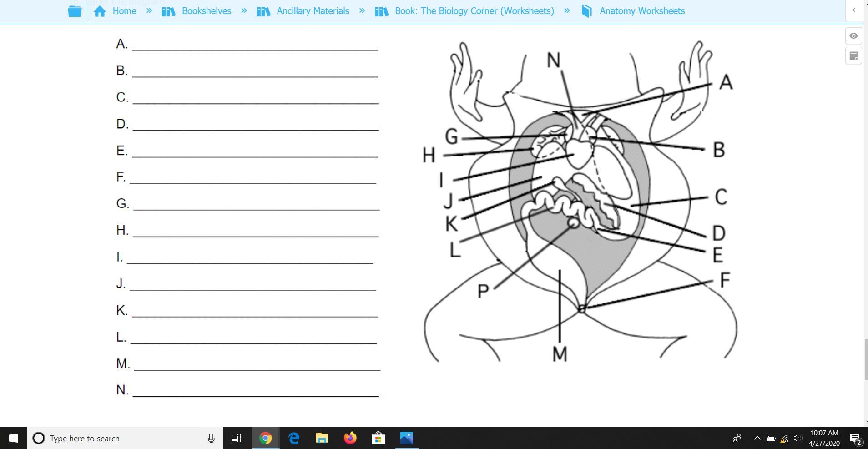The width and height of the screenshot is (868, 449).
Task: Open Task View
Action: pyautogui.click(x=237, y=438)
